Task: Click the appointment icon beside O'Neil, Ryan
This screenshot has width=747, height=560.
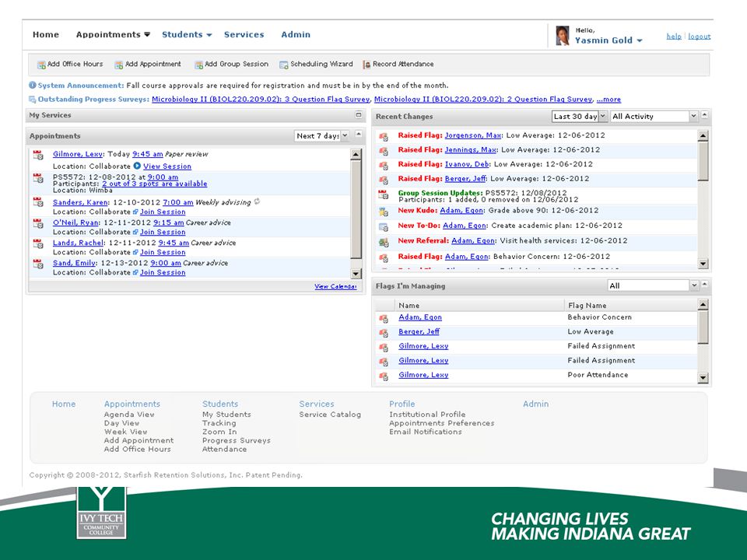Action: click(x=38, y=223)
